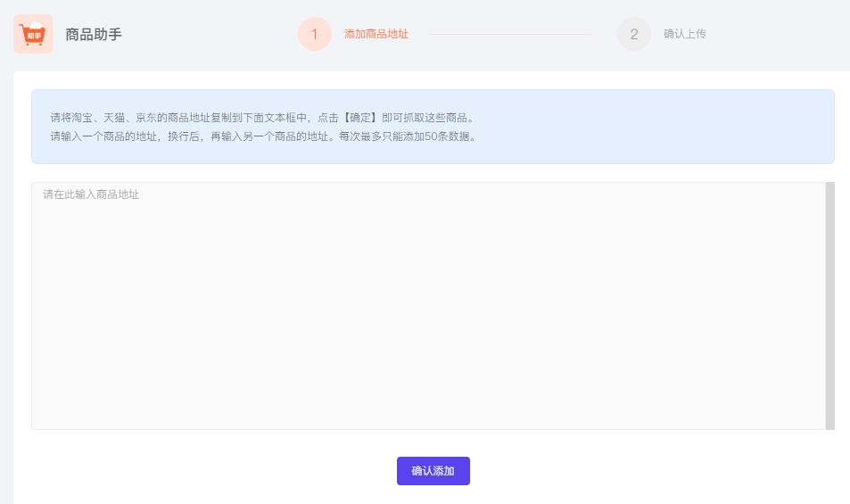
Task: Open the 添加商品地址 step label
Action: 376,34
